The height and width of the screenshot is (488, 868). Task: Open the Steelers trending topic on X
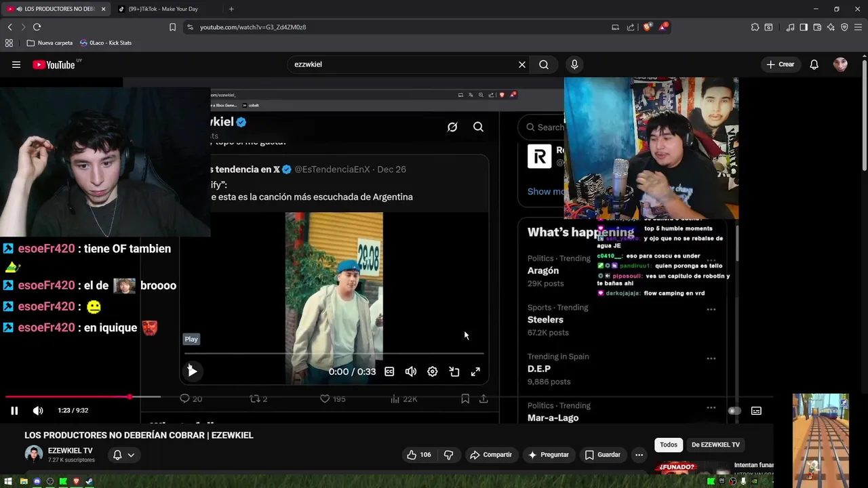[546, 319]
